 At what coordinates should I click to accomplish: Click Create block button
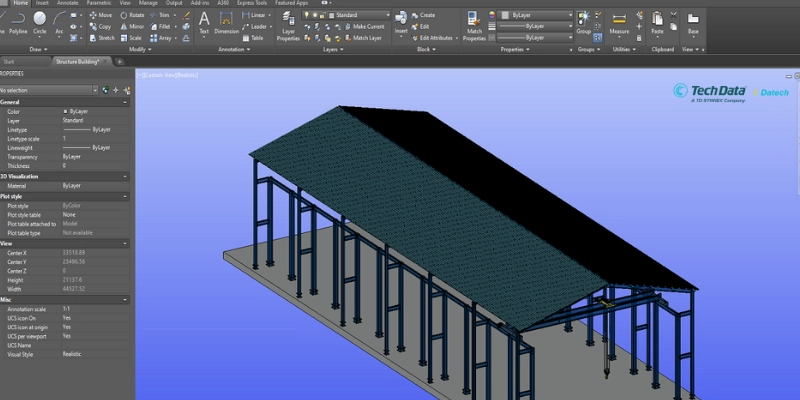[423, 15]
